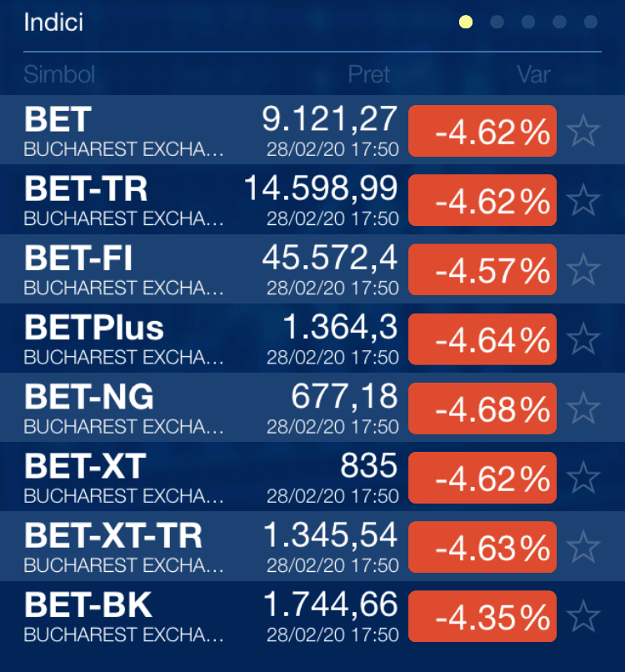Image resolution: width=625 pixels, height=672 pixels.
Task: Switch to the second page dot
Action: coord(497,22)
